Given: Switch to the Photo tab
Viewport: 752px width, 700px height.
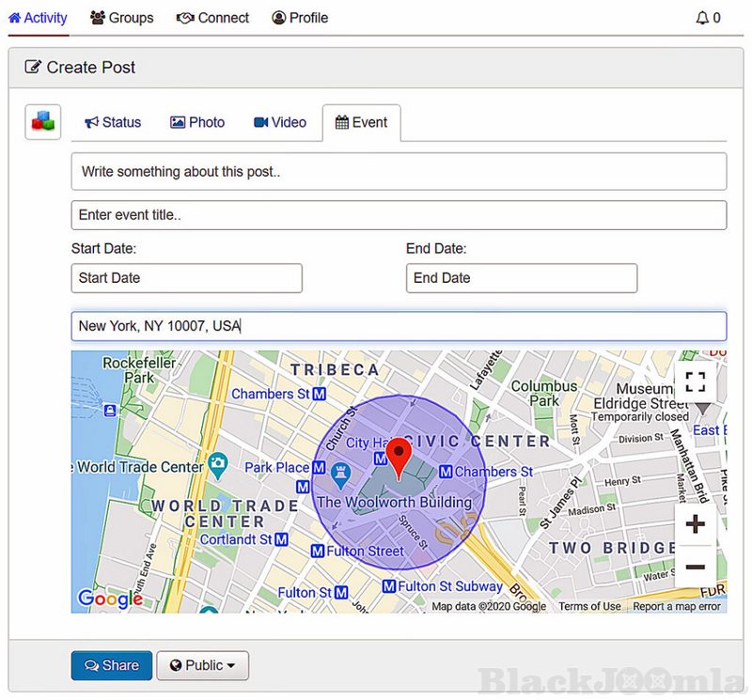Looking at the screenshot, I should click(x=197, y=122).
